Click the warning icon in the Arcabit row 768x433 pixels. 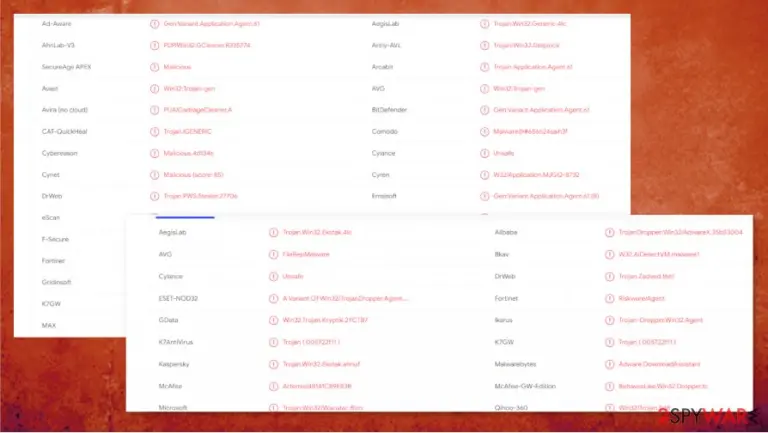[x=484, y=67]
